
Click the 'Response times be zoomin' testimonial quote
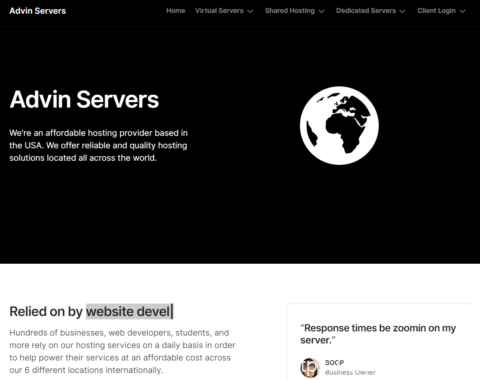point(378,334)
